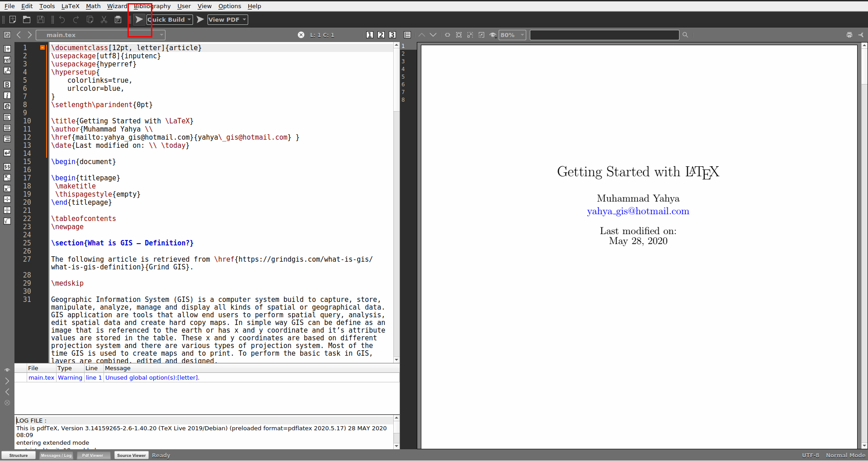Insert a square root with the sidebar icon
868x461 pixels.
pos(7,221)
